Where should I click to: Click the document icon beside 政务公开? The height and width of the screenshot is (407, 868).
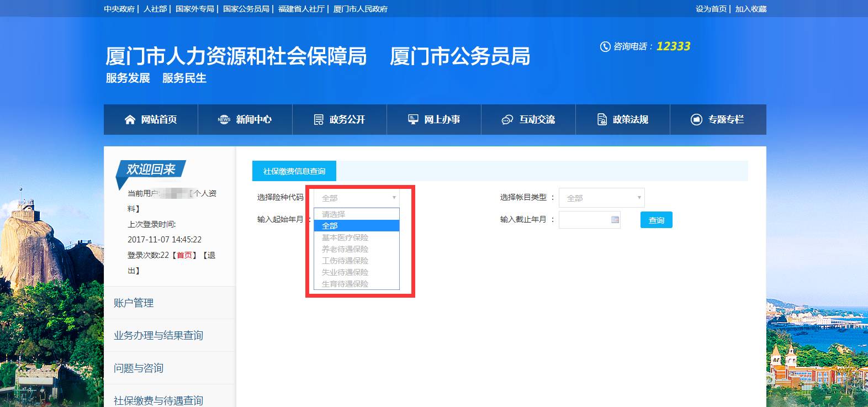pyautogui.click(x=319, y=120)
